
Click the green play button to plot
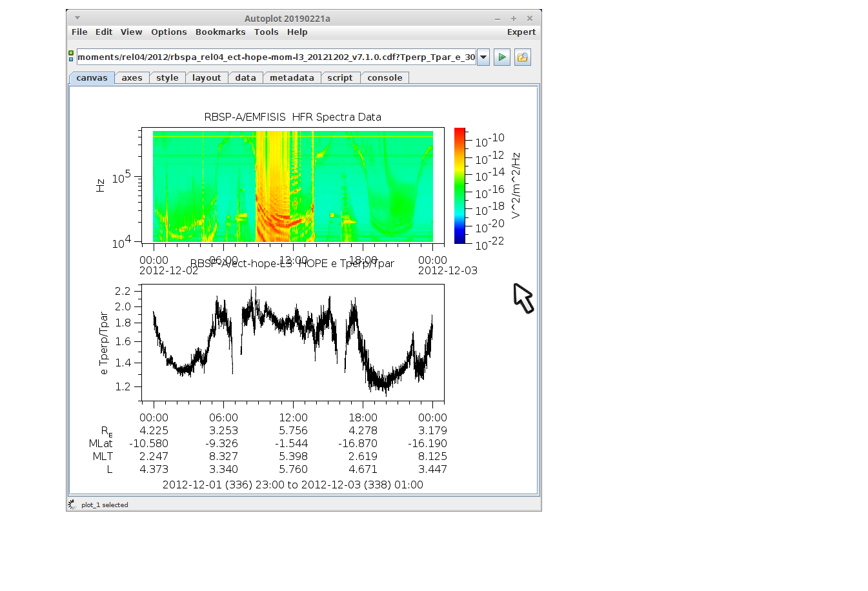(501, 57)
